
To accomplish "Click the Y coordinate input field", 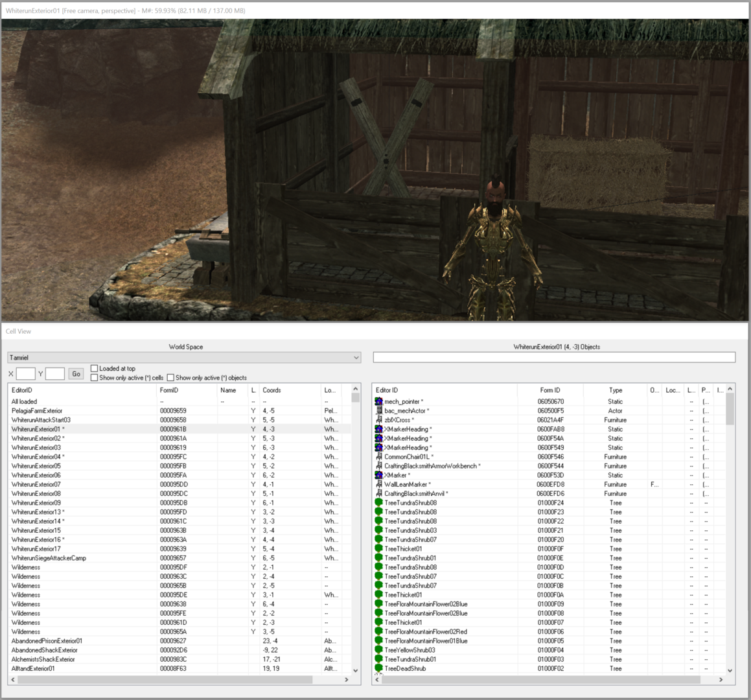I will pos(55,374).
